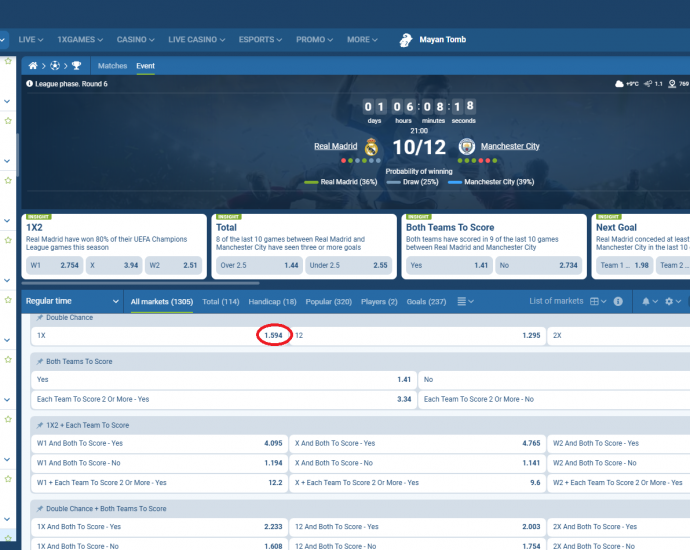Click the insight cards horizontal scrollbar

tap(141, 283)
